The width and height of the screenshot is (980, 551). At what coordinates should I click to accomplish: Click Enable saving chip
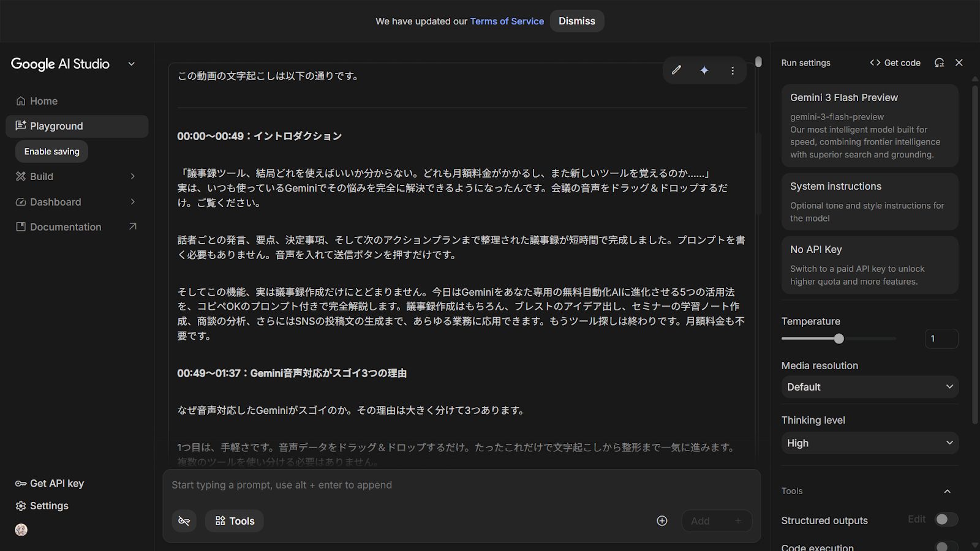tap(52, 152)
